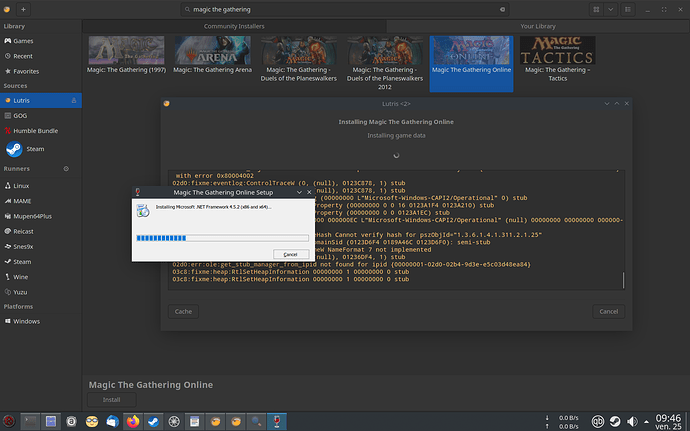This screenshot has height=431, width=690.
Task: Select Magic: The Gathering Tactics thumbnail
Action: (x=558, y=50)
